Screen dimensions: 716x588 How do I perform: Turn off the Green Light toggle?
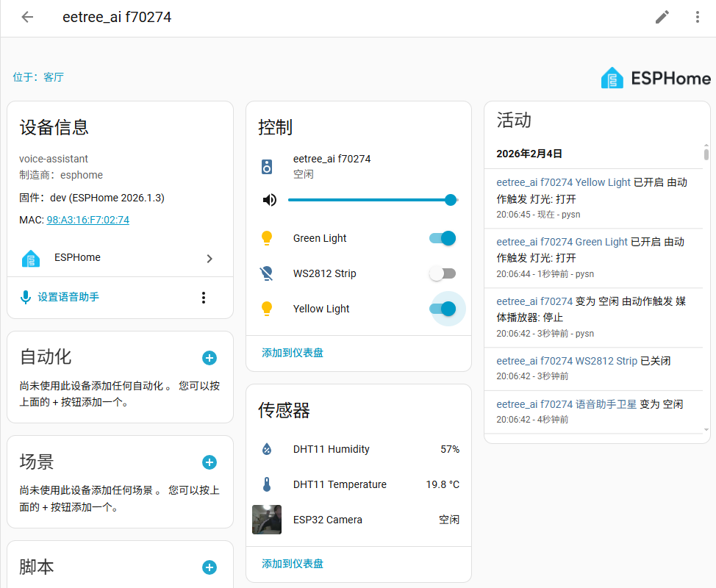[x=443, y=238]
